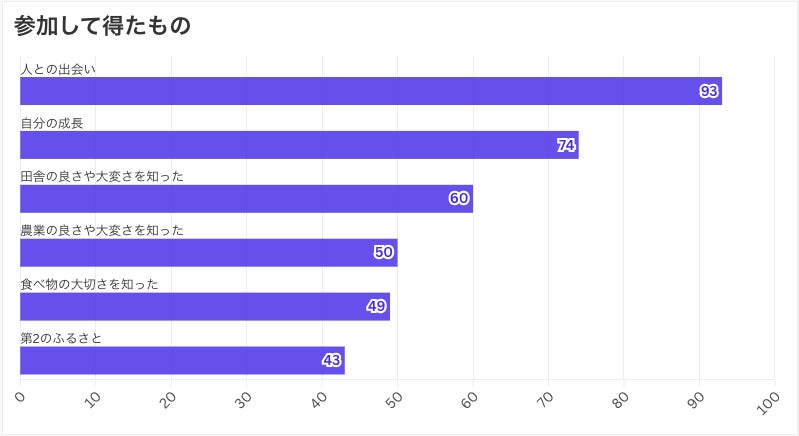Image resolution: width=799 pixels, height=436 pixels.
Task: Click the chart title 参加して得たもの
Action: coord(102,26)
